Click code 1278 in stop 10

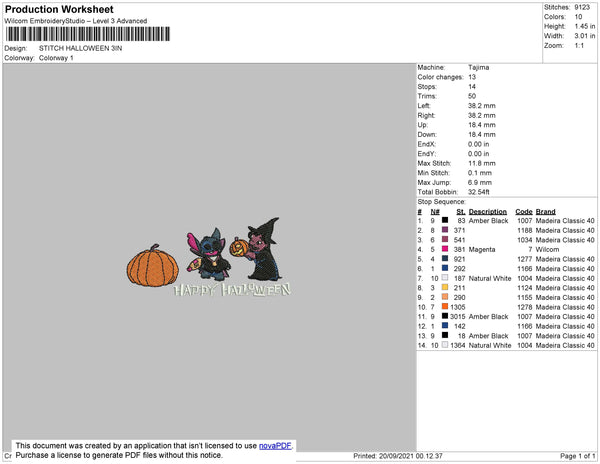coord(525,307)
